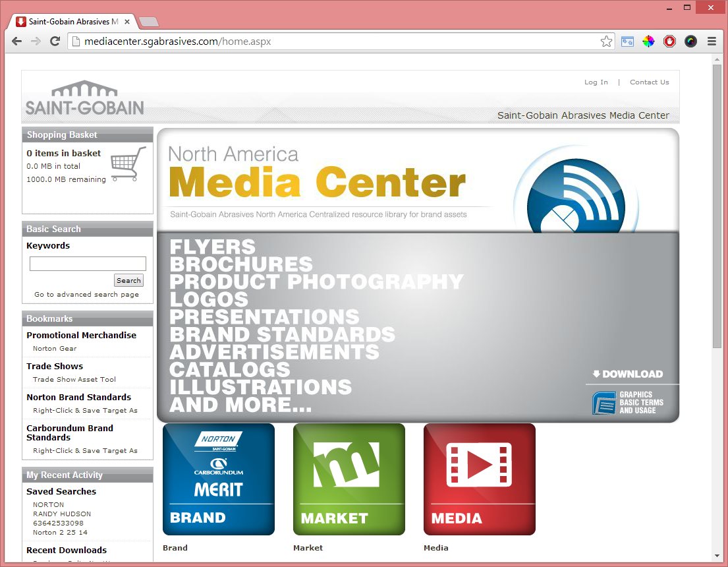Close the Saint-Gobain Abrasives tab

126,21
